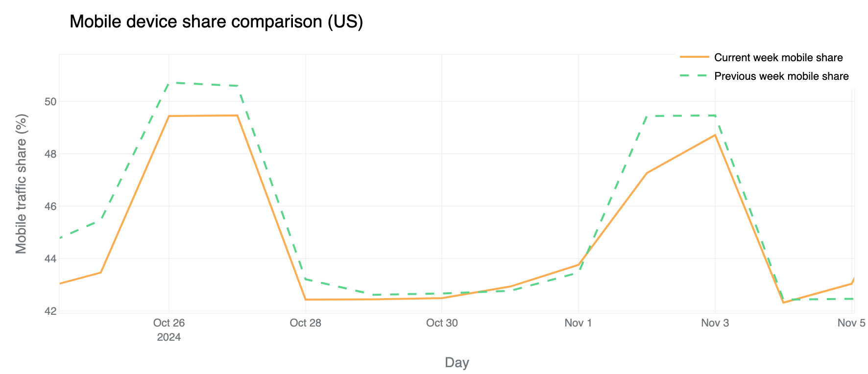Click the 50 y-axis tick label
Screen dimensions: 868x374
(x=51, y=102)
